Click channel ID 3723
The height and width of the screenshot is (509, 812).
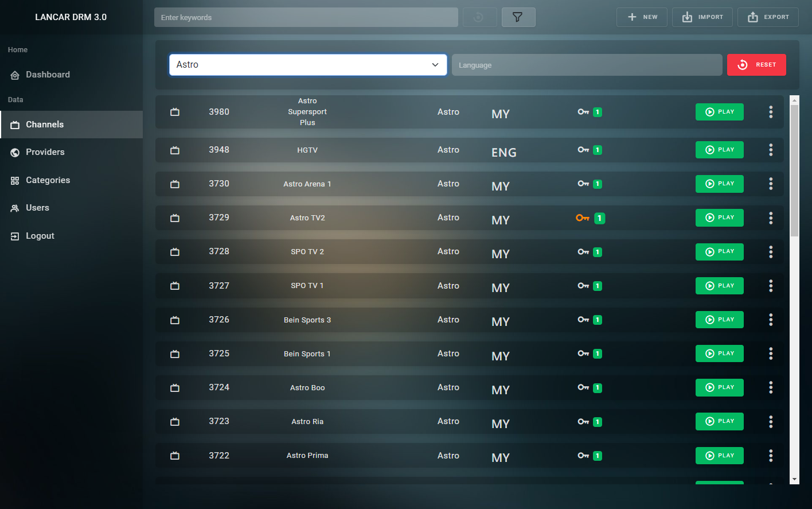click(219, 421)
